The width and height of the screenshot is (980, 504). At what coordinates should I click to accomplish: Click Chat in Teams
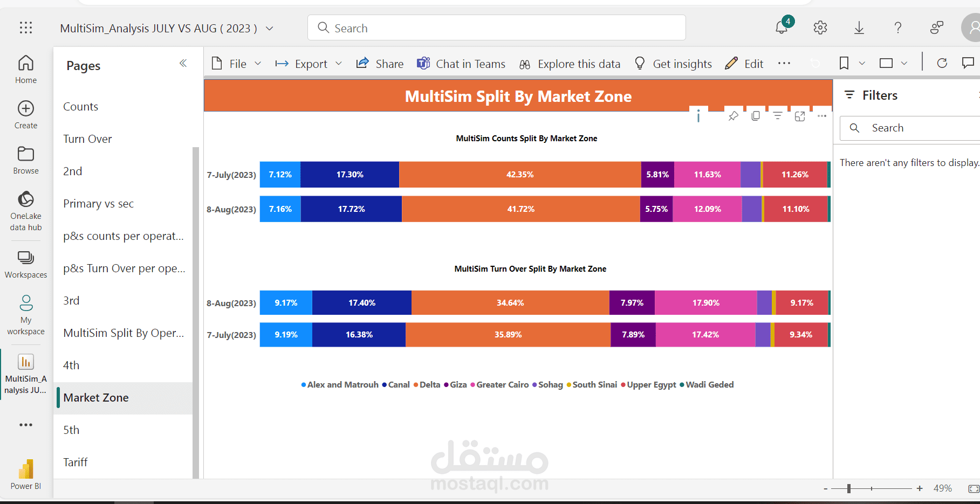461,64
